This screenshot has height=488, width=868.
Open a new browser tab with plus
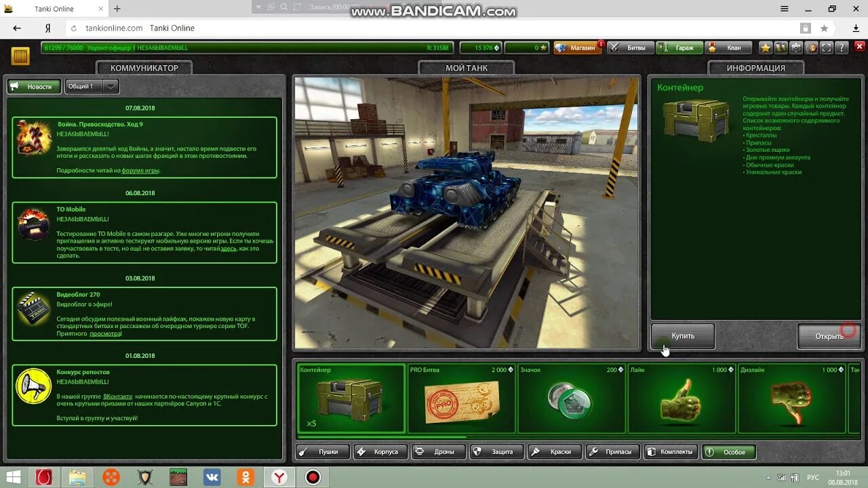(117, 9)
